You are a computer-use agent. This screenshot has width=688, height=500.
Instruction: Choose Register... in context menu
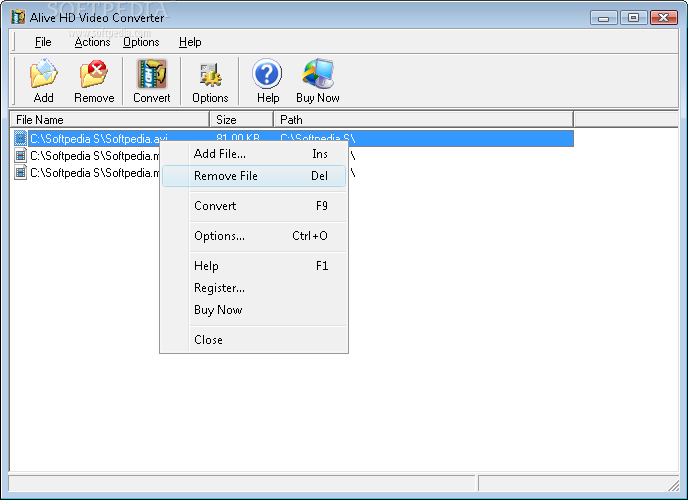point(254,288)
